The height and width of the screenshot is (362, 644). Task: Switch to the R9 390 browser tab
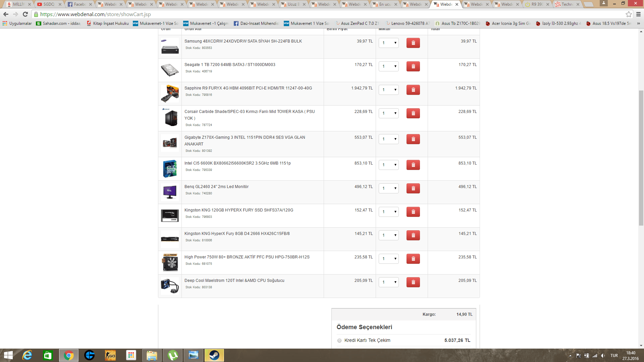click(536, 4)
